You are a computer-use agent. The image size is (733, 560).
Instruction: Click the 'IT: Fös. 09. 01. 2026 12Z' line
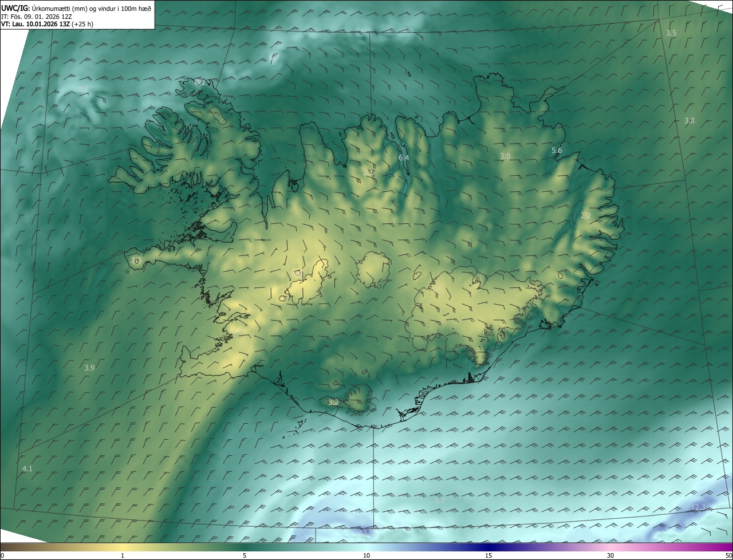click(x=37, y=16)
